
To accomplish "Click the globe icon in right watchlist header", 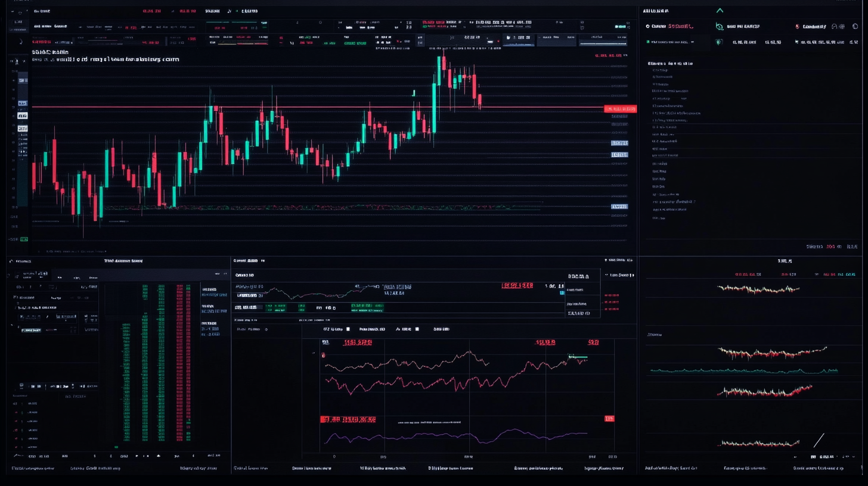I will pos(855,26).
